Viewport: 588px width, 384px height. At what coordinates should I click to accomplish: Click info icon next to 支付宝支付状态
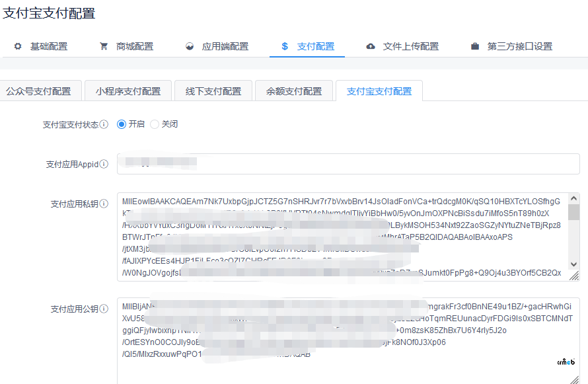(104, 124)
